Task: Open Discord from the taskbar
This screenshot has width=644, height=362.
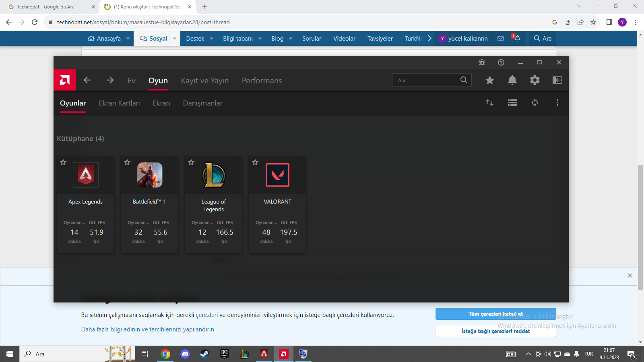Action: click(x=185, y=354)
